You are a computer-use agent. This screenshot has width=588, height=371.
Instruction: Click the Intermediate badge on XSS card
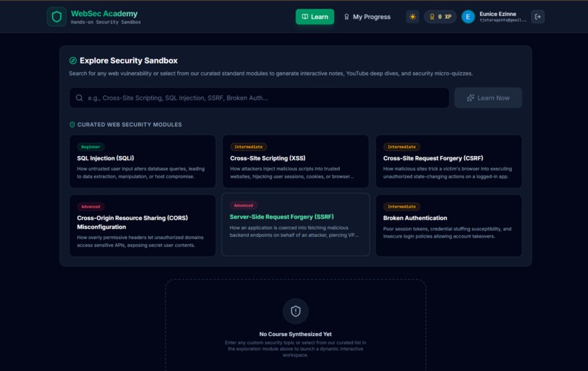(249, 147)
